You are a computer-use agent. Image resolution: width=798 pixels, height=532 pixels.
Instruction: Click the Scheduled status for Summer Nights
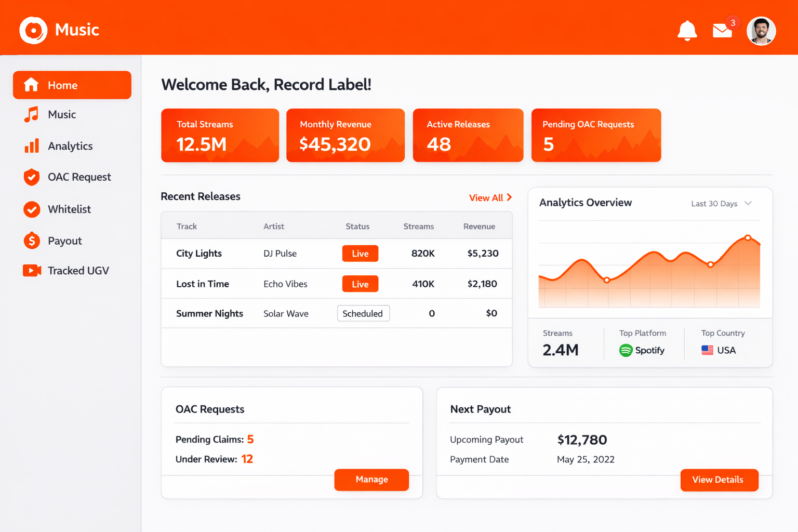point(363,313)
